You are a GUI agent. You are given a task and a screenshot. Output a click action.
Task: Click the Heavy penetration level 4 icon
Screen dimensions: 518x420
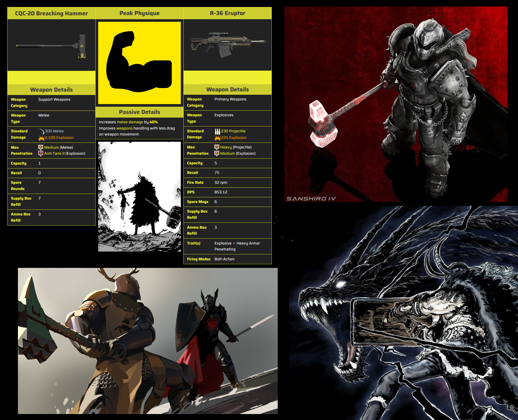pyautogui.click(x=217, y=147)
